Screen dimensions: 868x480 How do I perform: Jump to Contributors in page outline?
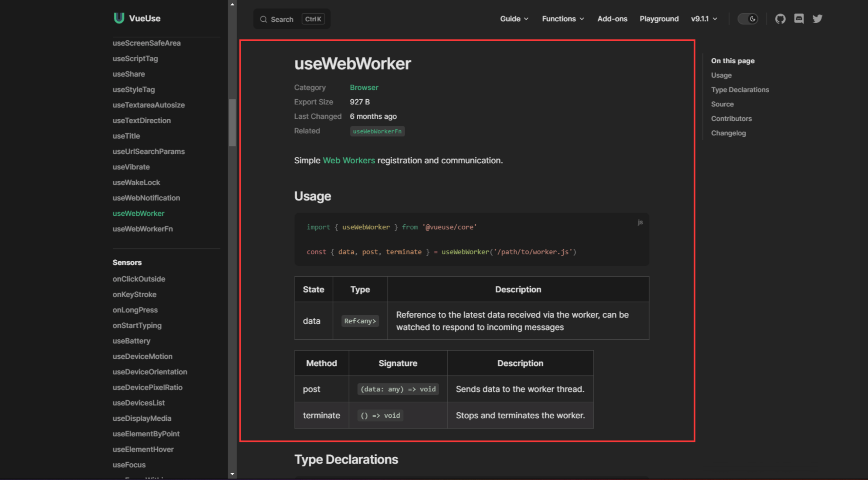731,119
